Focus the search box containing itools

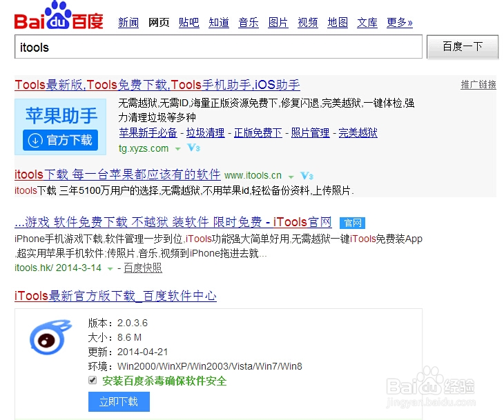(x=218, y=47)
